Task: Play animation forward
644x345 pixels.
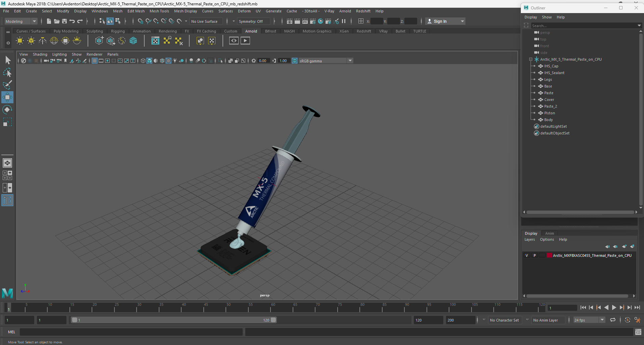Action: click(x=614, y=307)
